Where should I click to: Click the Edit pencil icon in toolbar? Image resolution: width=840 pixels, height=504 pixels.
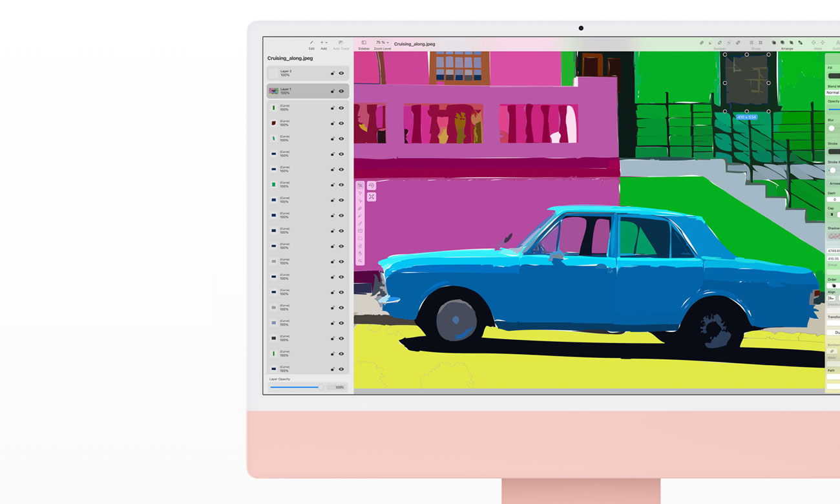(x=311, y=43)
